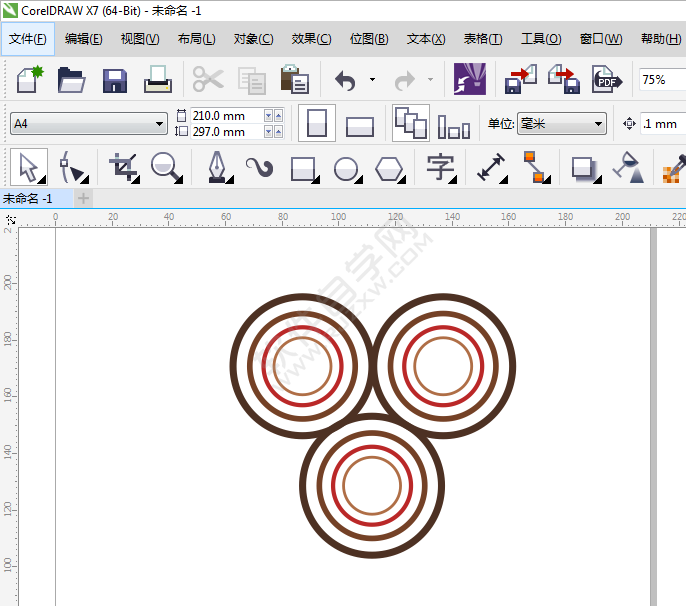
Task: Select the Polygon tool
Action: click(389, 168)
